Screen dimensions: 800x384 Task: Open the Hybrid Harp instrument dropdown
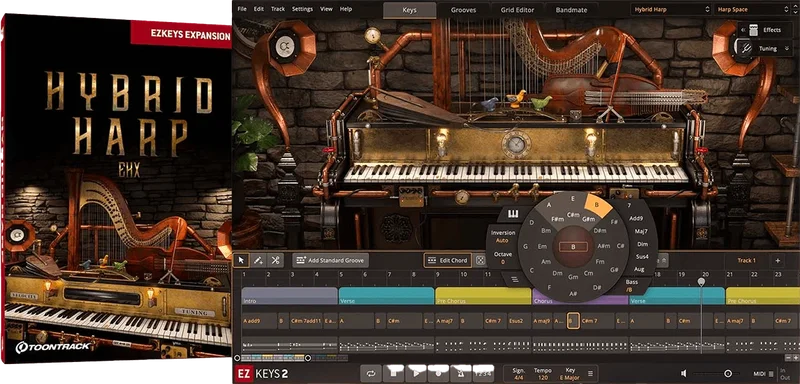click(670, 9)
